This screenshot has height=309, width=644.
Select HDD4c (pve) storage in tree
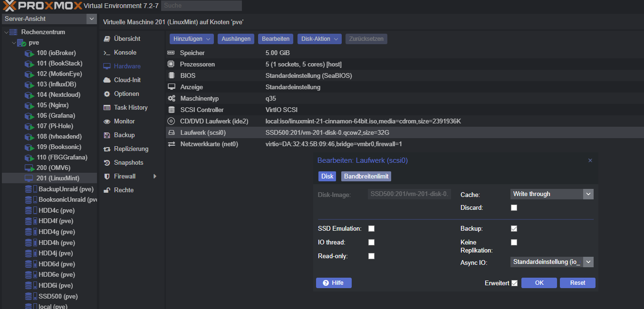click(49, 211)
